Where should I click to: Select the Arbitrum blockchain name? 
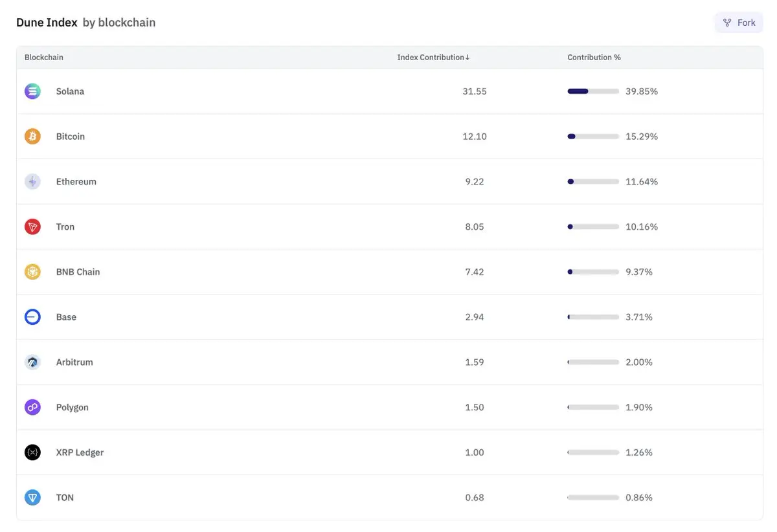pos(74,362)
